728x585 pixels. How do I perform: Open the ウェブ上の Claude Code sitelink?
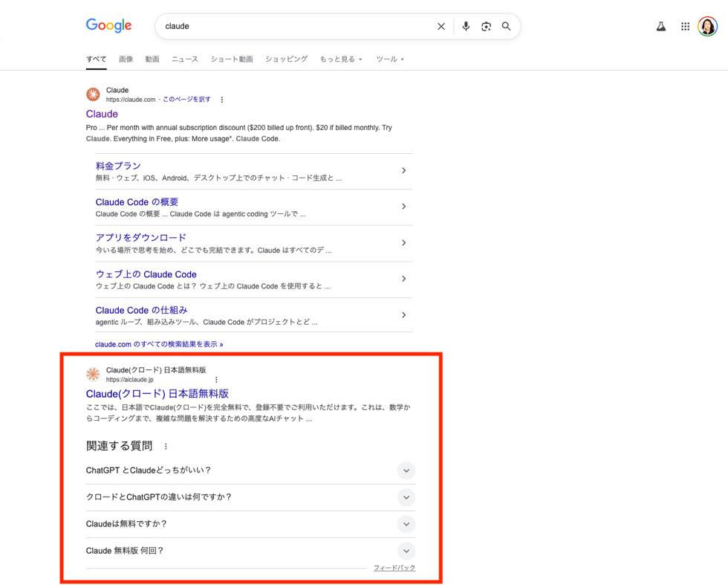(146, 274)
